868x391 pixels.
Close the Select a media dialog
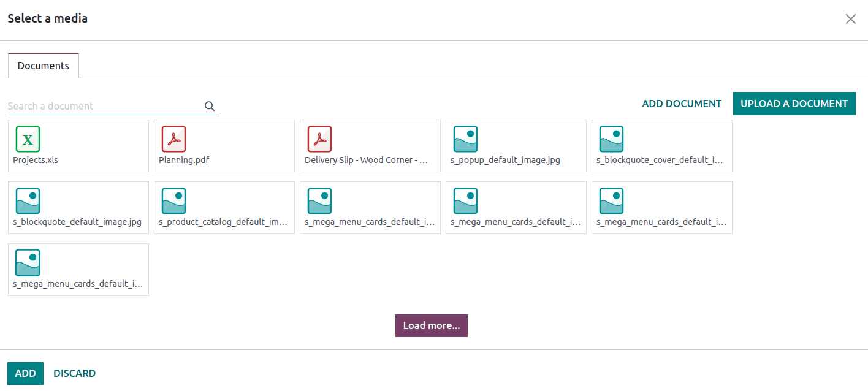click(851, 19)
